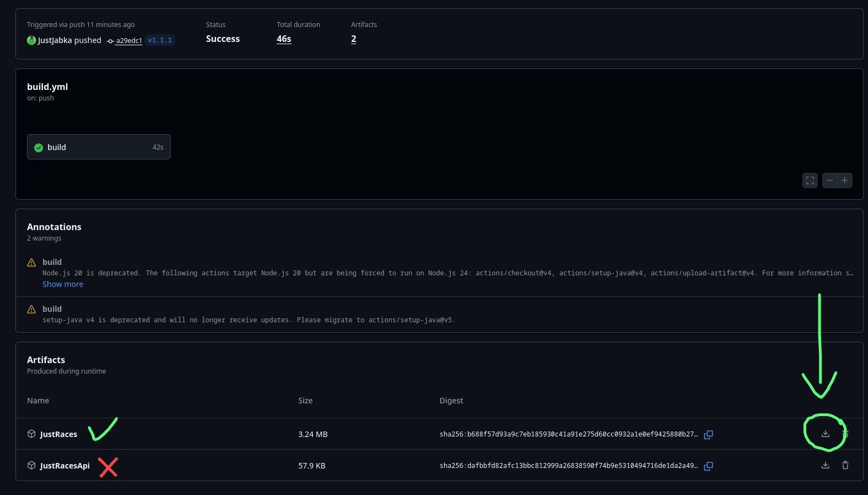Copy the JustRaces sha256 digest
This screenshot has height=495, width=868.
(x=708, y=434)
